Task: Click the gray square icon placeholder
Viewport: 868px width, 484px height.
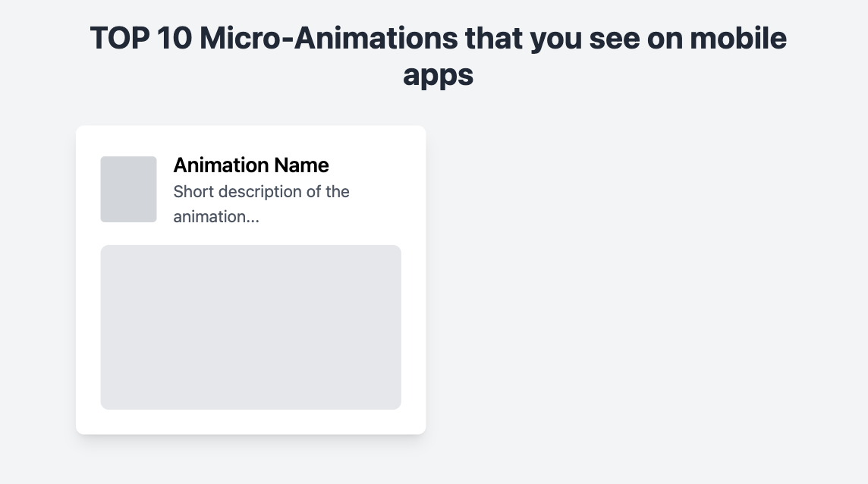Action: 128,190
